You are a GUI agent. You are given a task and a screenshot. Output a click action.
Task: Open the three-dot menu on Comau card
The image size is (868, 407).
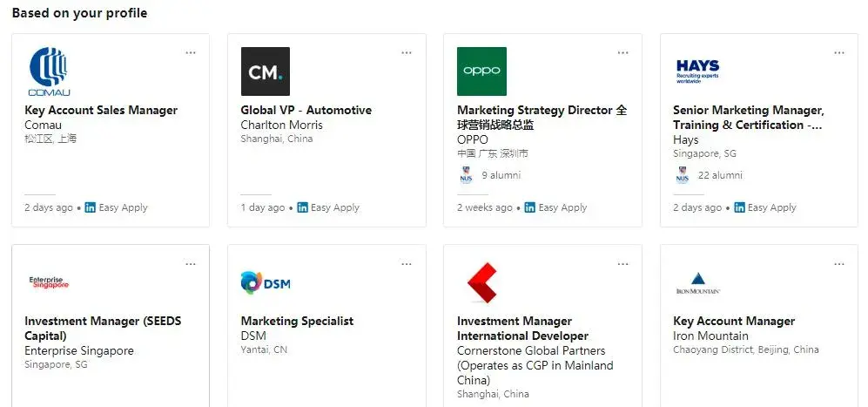click(191, 52)
